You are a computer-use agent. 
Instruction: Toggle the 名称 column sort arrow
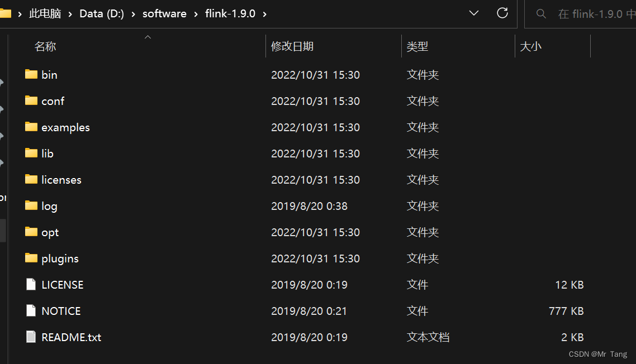pyautogui.click(x=148, y=37)
